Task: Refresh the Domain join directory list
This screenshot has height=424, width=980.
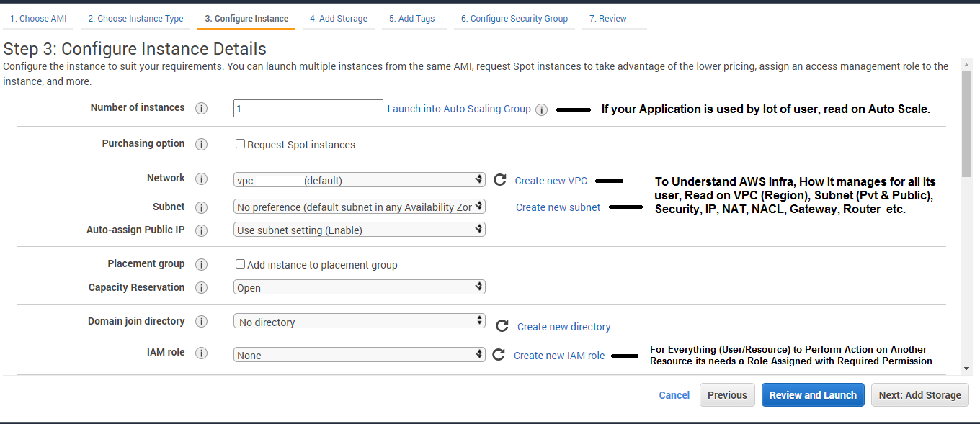Action: (x=502, y=326)
